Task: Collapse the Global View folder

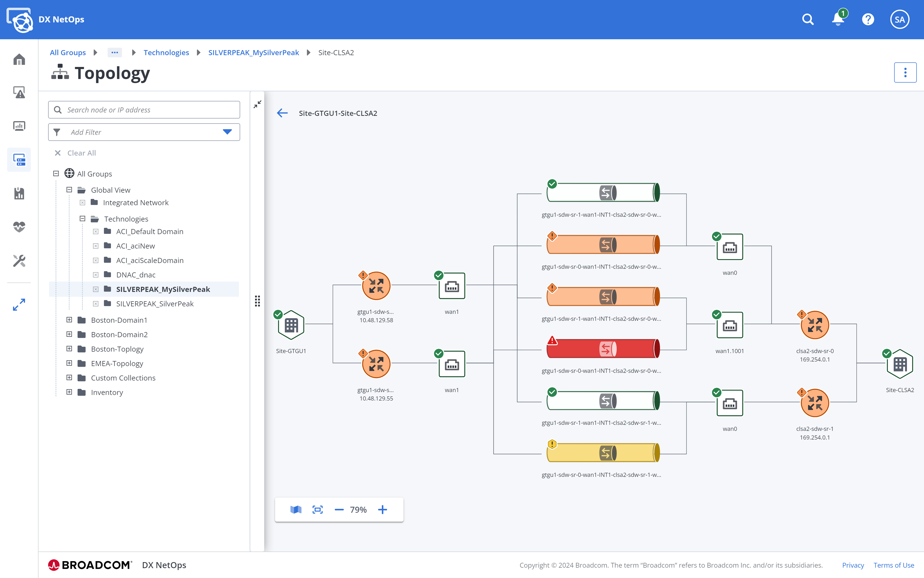Action: [x=69, y=190]
